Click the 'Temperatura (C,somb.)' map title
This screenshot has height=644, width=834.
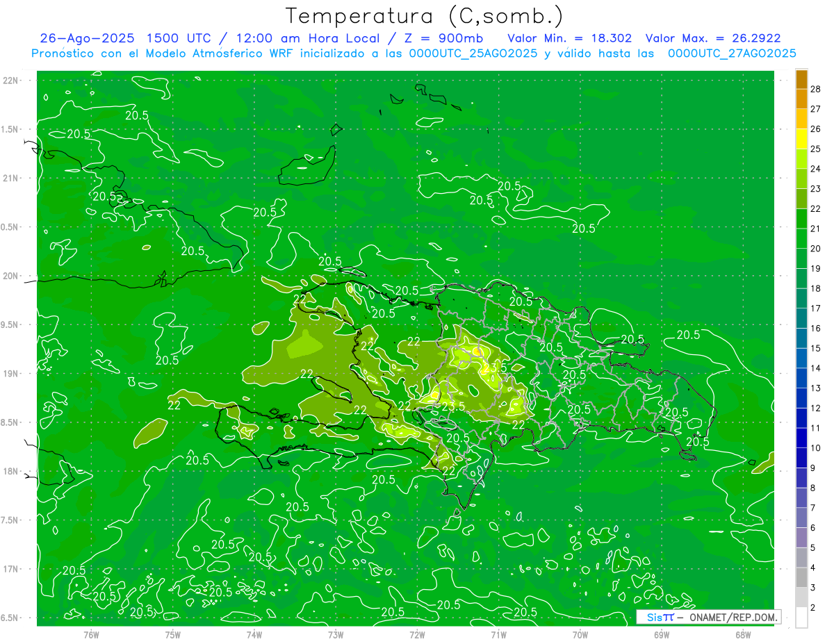click(x=424, y=16)
